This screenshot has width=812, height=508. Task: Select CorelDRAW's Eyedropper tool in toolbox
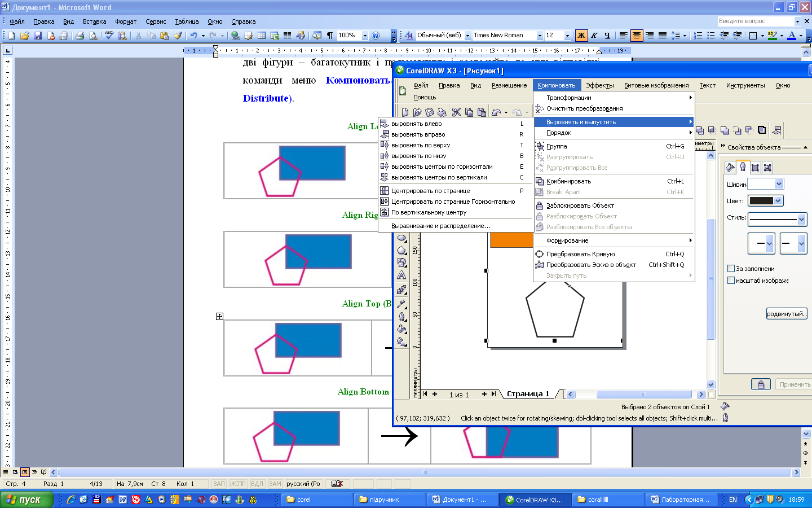click(x=401, y=304)
